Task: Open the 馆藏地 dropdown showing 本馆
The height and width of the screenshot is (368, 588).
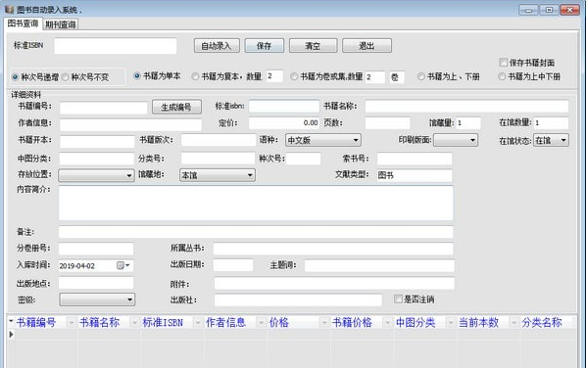Action: pos(218,175)
